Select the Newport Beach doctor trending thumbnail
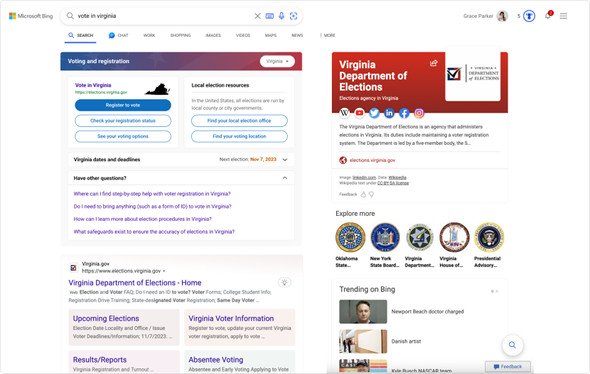Viewport: 590px width, 374px height. coord(363,312)
